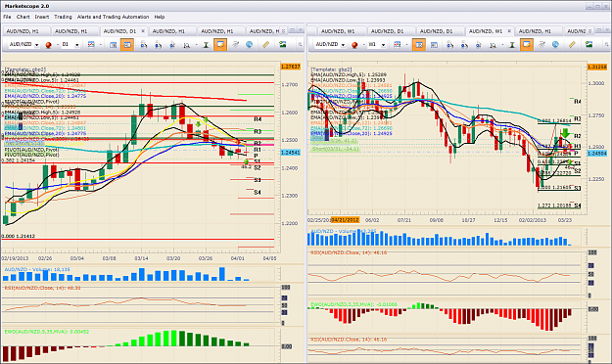Image resolution: width=612 pixels, height=364 pixels.
Task: Open the Insert menu
Action: pos(42,17)
